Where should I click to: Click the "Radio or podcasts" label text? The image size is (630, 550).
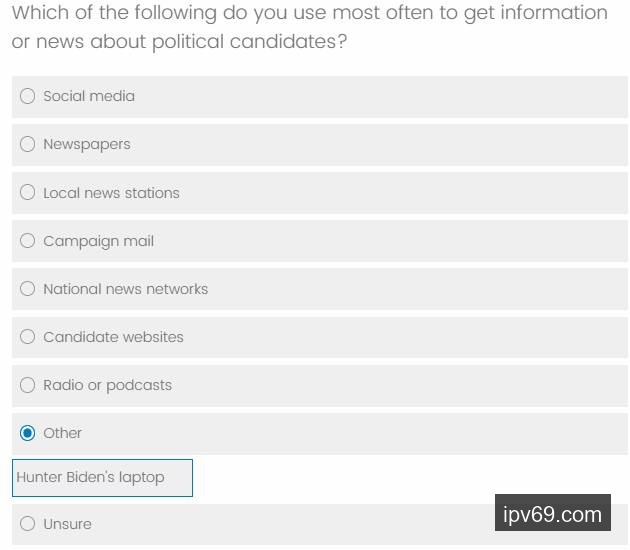tap(107, 385)
